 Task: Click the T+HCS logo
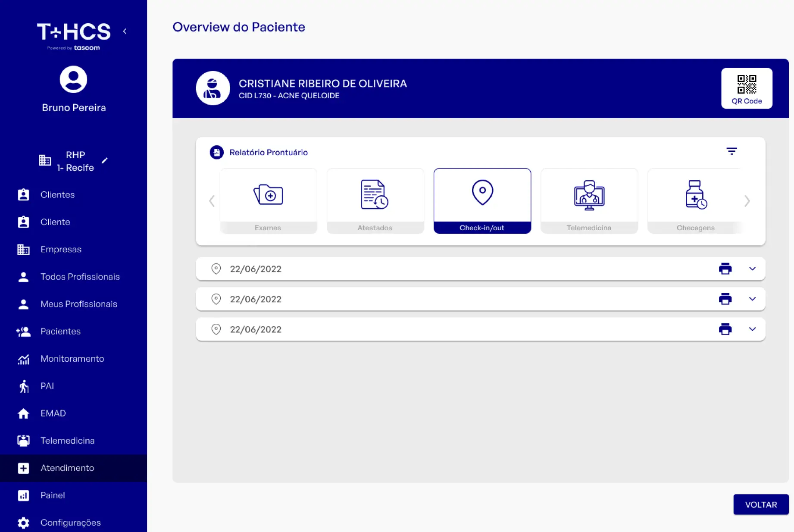pos(74,36)
